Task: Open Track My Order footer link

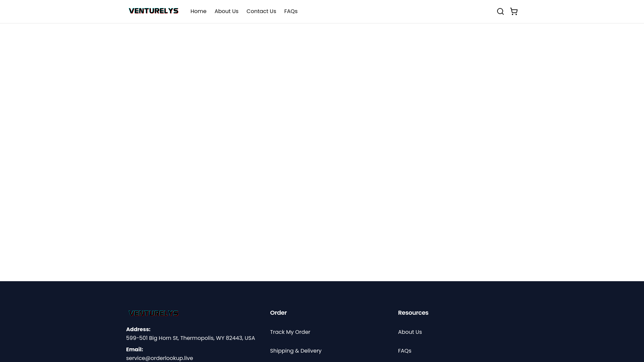Action: tap(290, 332)
